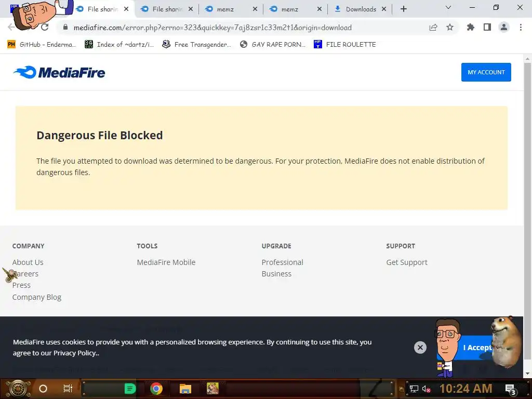Switch to the Downloads tab
The height and width of the screenshot is (399, 532).
coord(361,9)
